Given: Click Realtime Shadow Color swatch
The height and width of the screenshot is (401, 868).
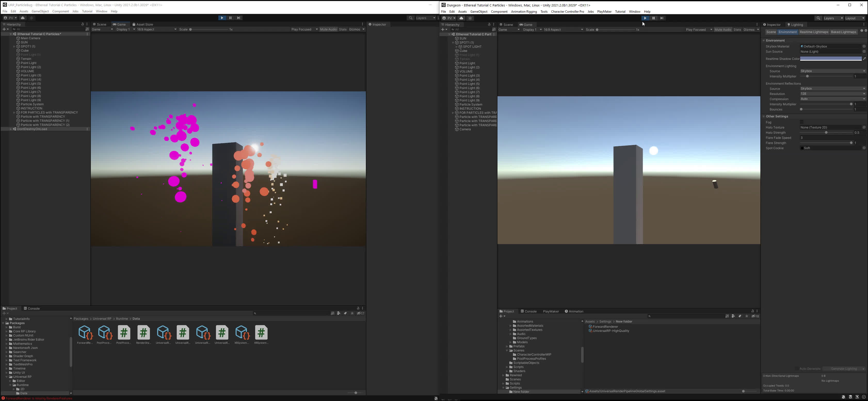Looking at the screenshot, I should tap(831, 59).
